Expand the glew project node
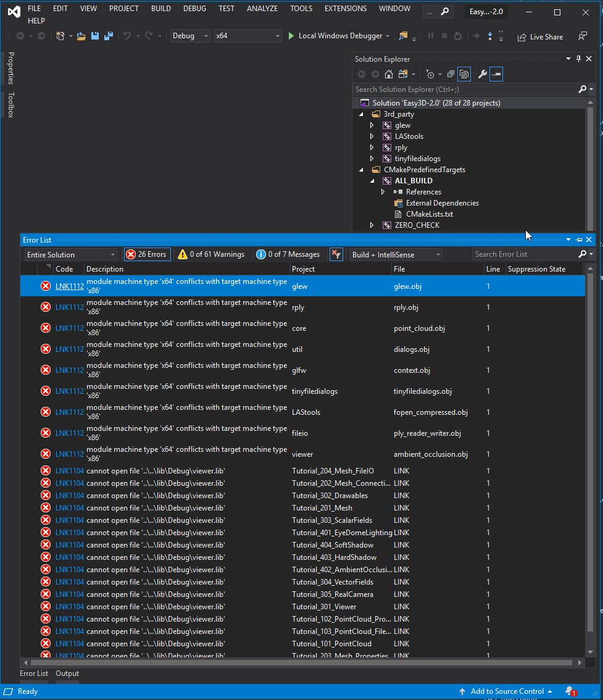 [372, 125]
